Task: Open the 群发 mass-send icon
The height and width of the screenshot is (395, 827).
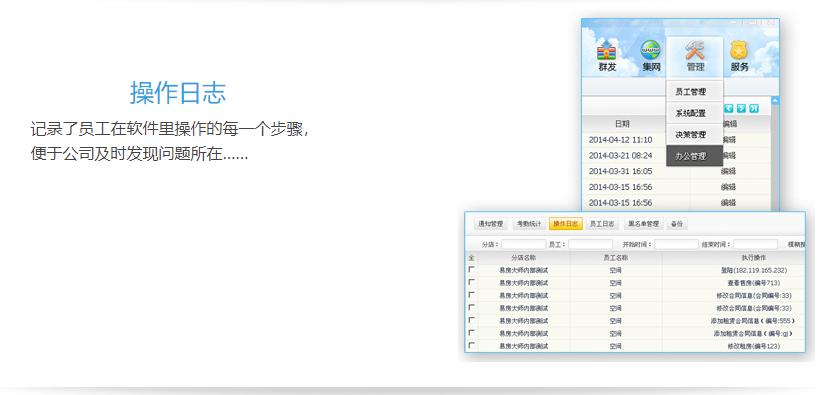Action: 607,56
